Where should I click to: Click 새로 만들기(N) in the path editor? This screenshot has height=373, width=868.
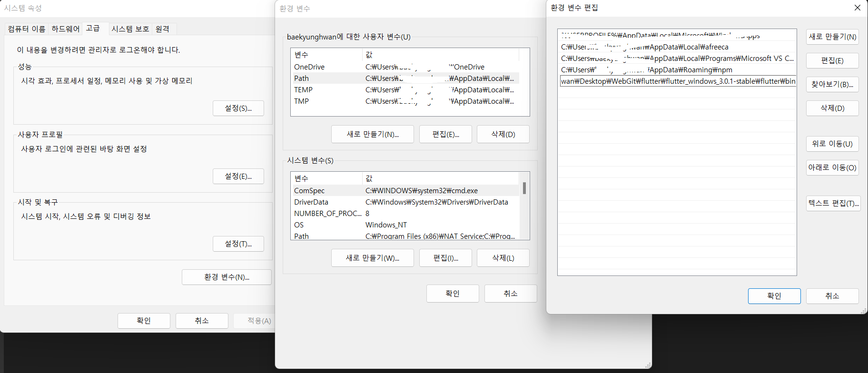(832, 37)
